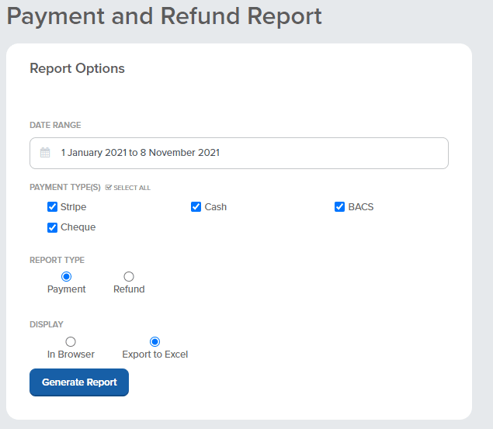Choose the Export to Excel radio button
This screenshot has width=493, height=429.
pyautogui.click(x=155, y=342)
